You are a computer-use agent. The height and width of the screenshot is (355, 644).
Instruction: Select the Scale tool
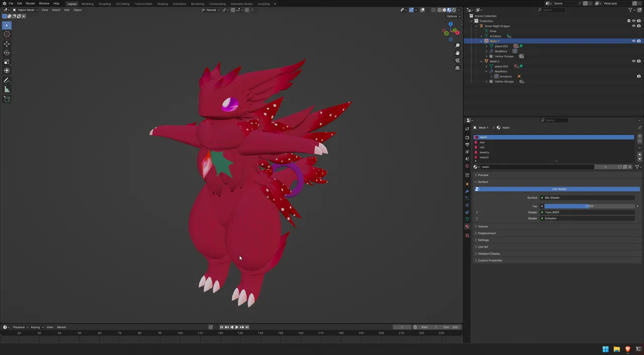click(7, 61)
